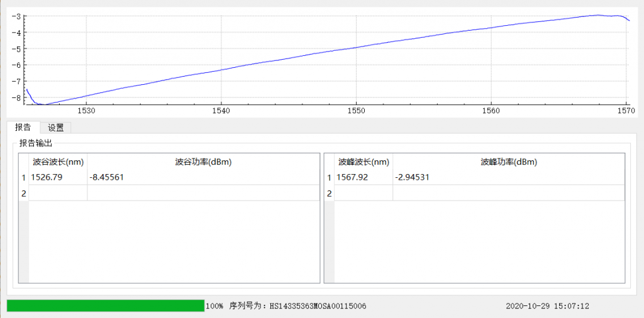Screen dimensions: 644x318
Task: Click the 100% progress text
Action: [x=214, y=306]
